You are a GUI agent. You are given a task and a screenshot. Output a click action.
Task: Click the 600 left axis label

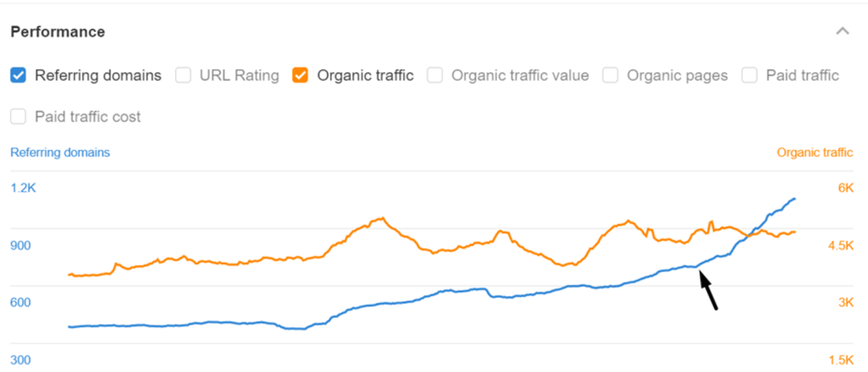pyautogui.click(x=20, y=303)
